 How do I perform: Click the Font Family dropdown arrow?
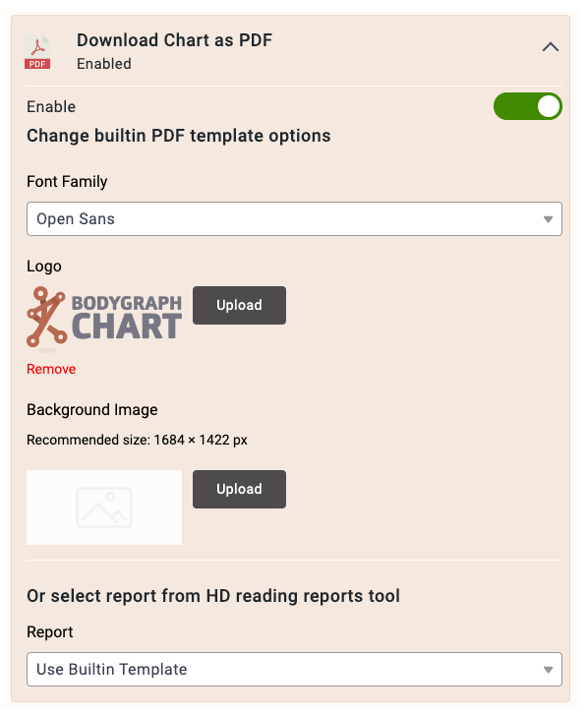[549, 219]
